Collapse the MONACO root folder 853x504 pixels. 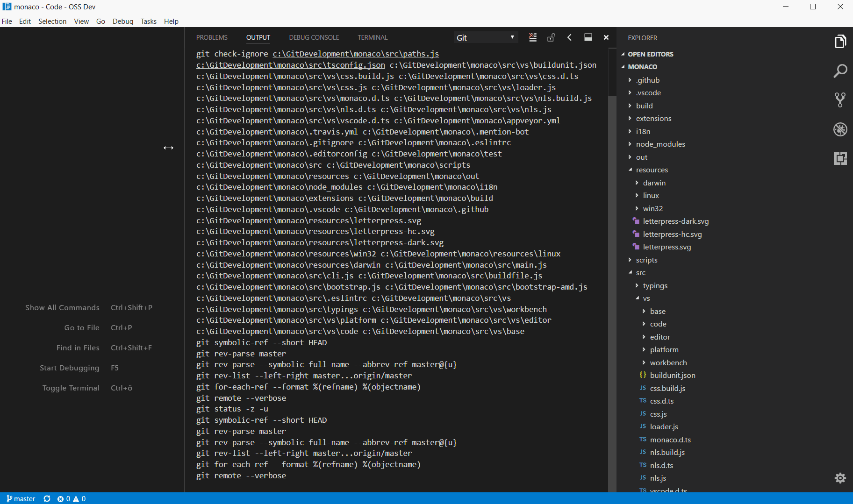tap(642, 66)
